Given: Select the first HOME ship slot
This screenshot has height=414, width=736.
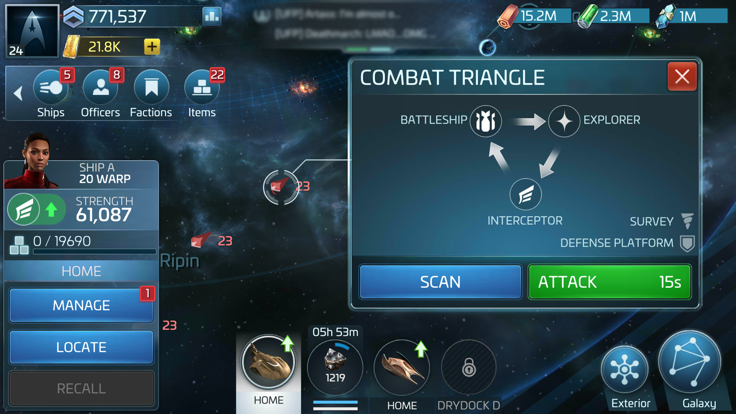Looking at the screenshot, I should tap(268, 362).
